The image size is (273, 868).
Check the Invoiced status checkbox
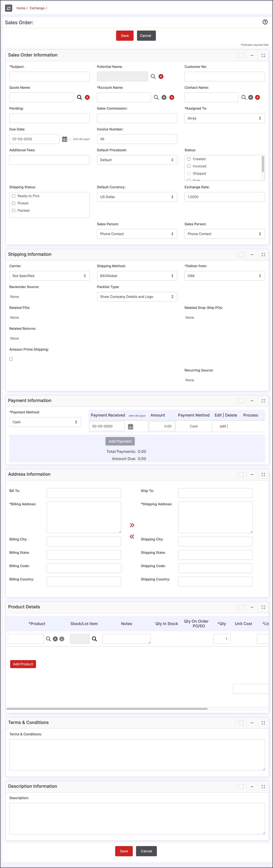tap(189, 166)
